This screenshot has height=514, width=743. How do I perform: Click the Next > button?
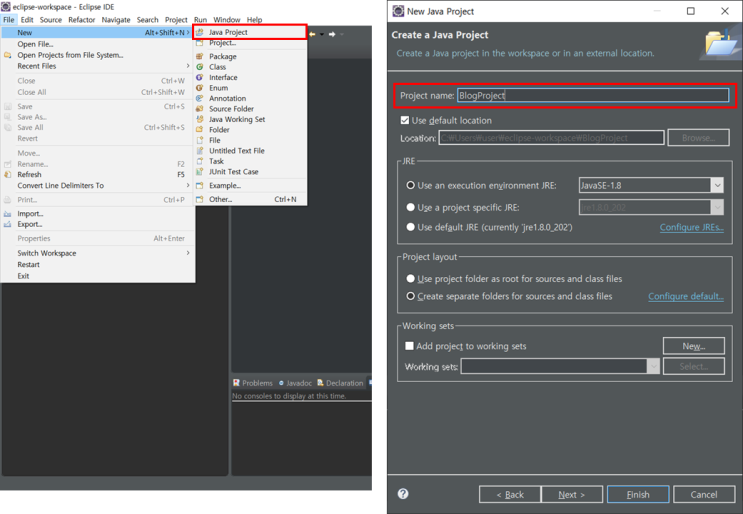[572, 495]
